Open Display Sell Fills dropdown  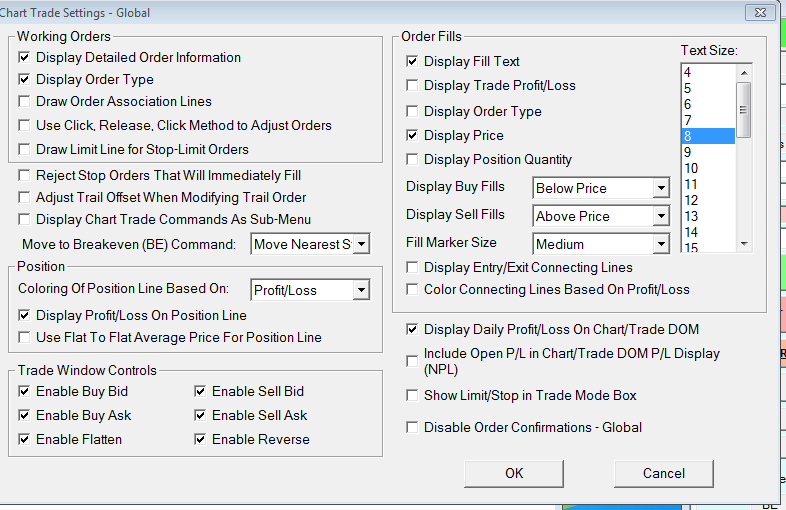(660, 216)
